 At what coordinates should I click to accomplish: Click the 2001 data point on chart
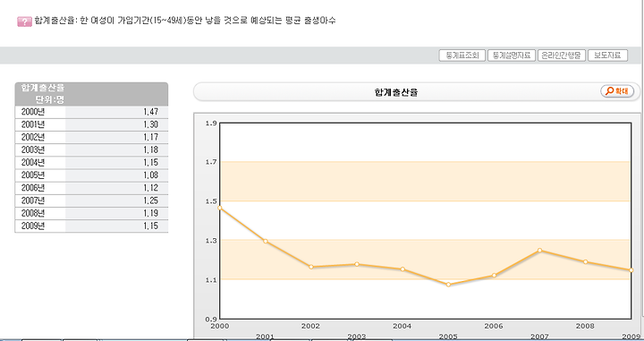click(x=266, y=241)
